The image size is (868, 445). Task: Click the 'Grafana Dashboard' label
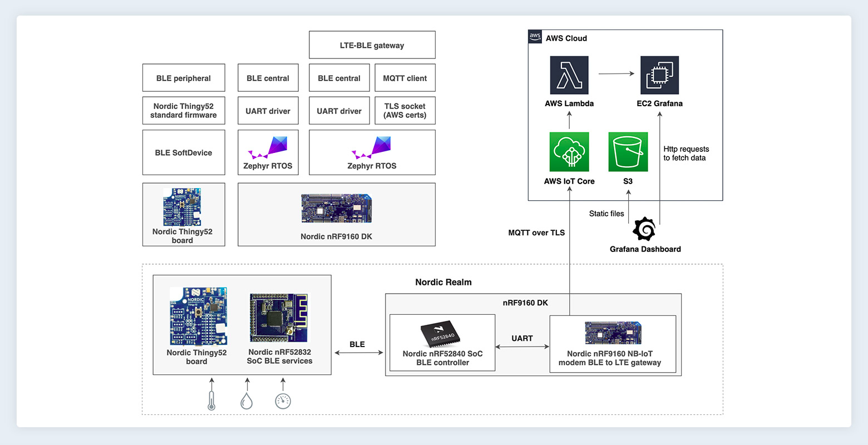(x=645, y=249)
